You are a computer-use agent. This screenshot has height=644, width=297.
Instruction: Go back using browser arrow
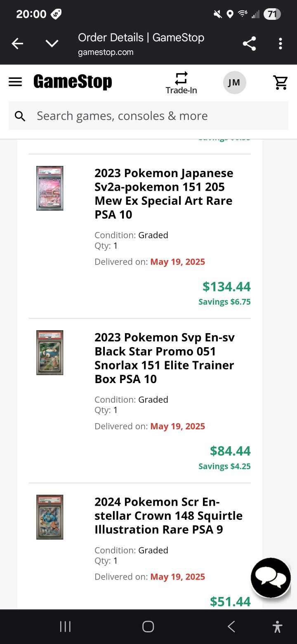[17, 43]
